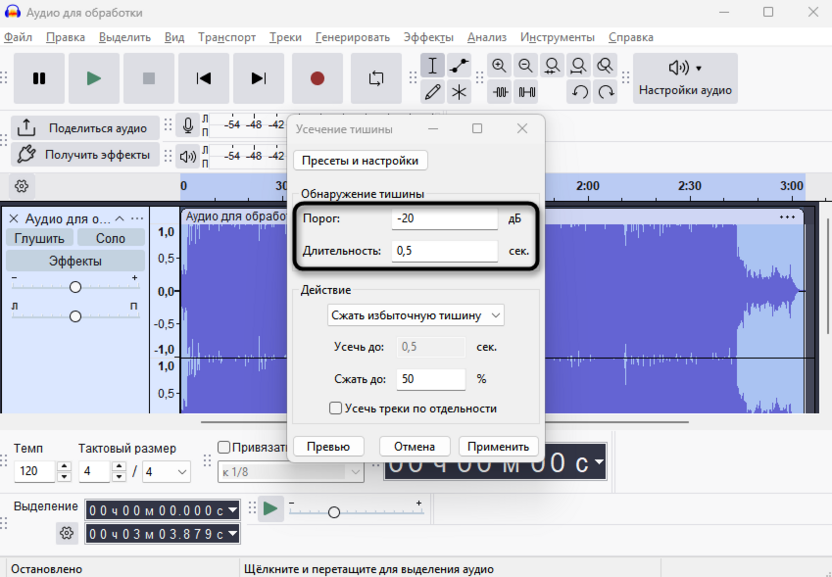
Task: Click the 'Применить' button
Action: coord(498,447)
